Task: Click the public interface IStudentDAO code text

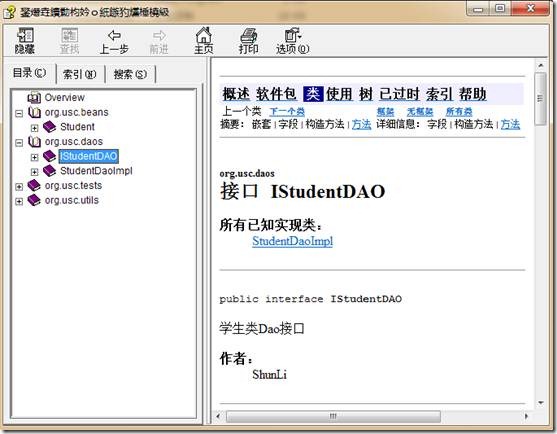Action: pyautogui.click(x=310, y=299)
